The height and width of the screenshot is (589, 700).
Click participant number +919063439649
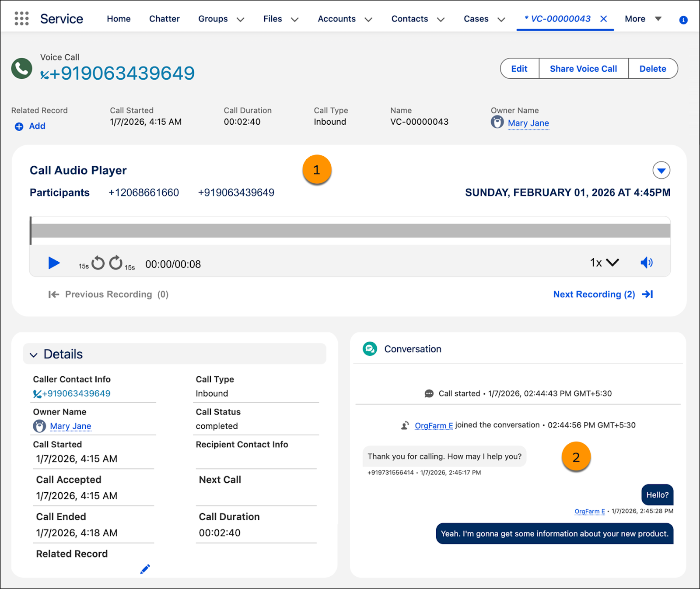[236, 193]
